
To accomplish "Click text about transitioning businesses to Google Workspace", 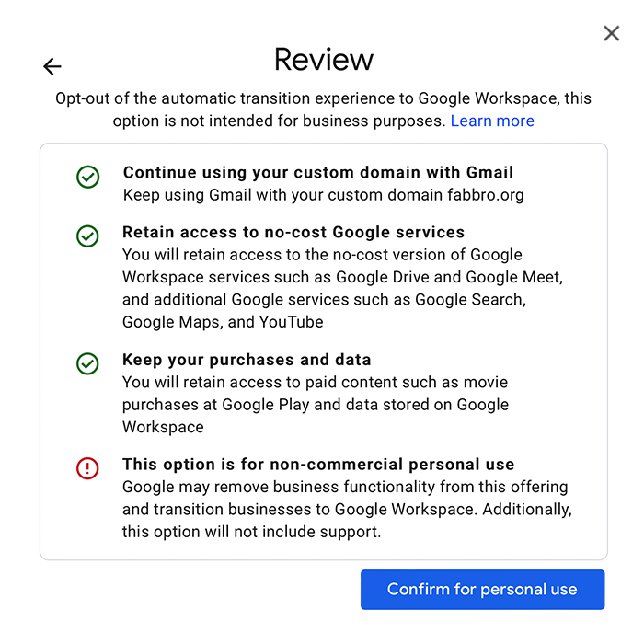I will 300,510.
